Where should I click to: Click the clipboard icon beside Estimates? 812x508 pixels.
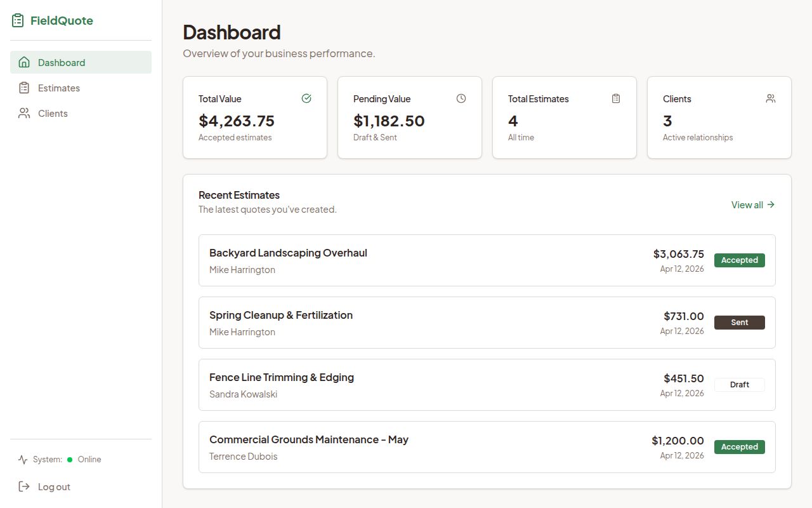point(23,88)
